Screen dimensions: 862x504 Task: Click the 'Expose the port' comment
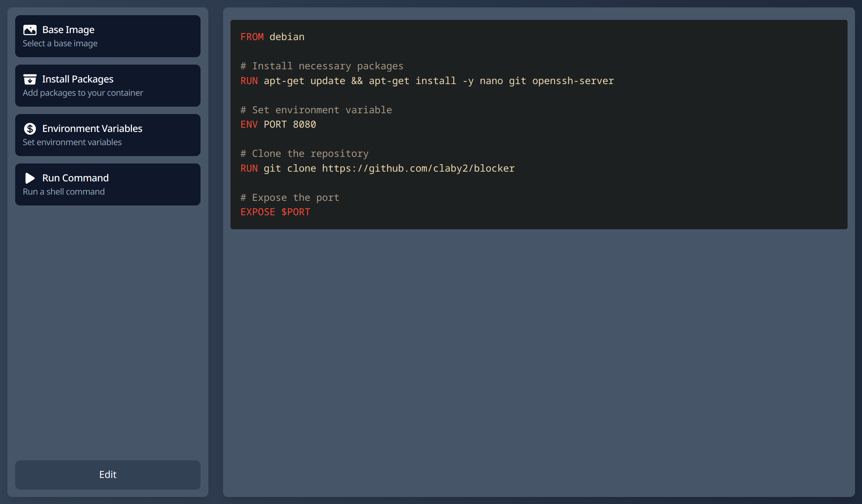(290, 198)
